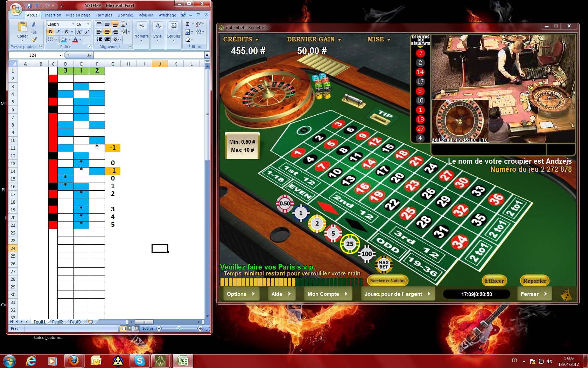Select the 0.50 betting chip
Image resolution: width=588 pixels, height=368 pixels.
(285, 203)
